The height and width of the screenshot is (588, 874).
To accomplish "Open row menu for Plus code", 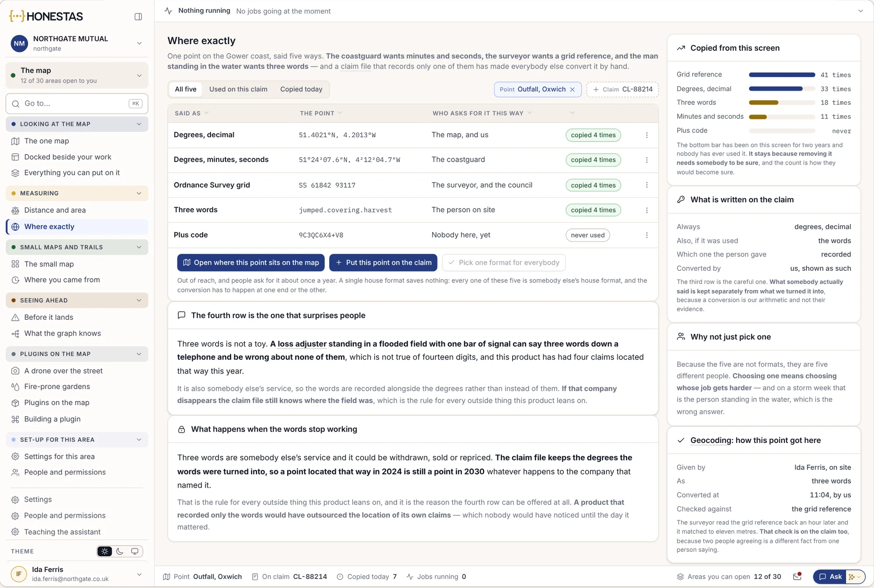I will (647, 235).
